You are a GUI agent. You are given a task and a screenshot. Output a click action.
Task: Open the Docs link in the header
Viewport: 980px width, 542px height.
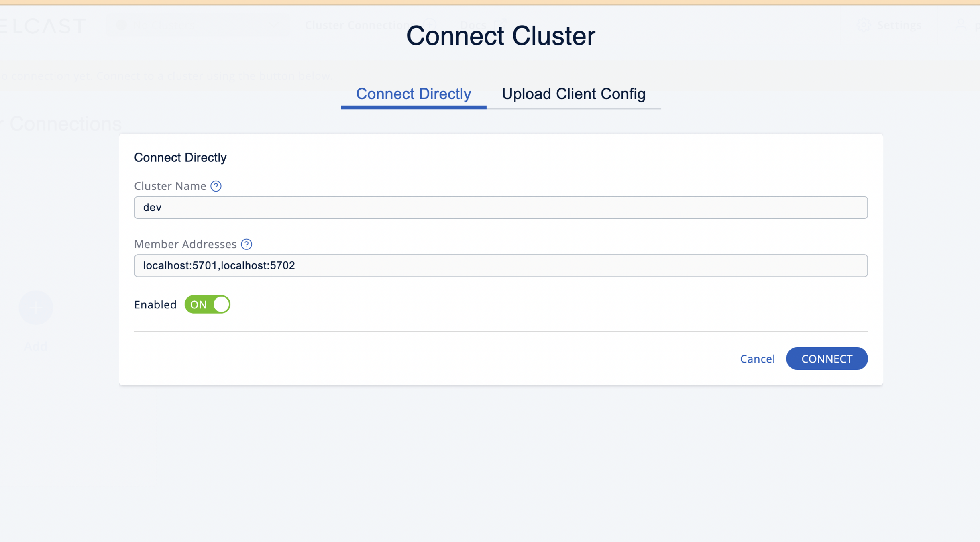(473, 25)
